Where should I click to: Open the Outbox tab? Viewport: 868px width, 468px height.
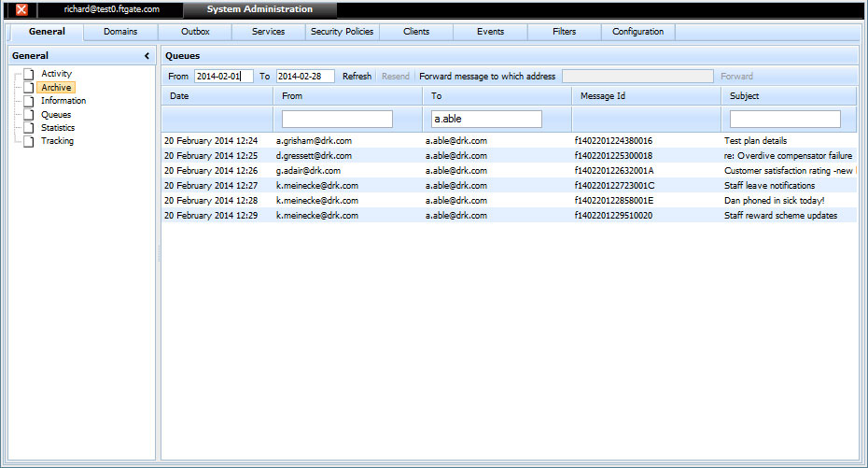point(195,32)
